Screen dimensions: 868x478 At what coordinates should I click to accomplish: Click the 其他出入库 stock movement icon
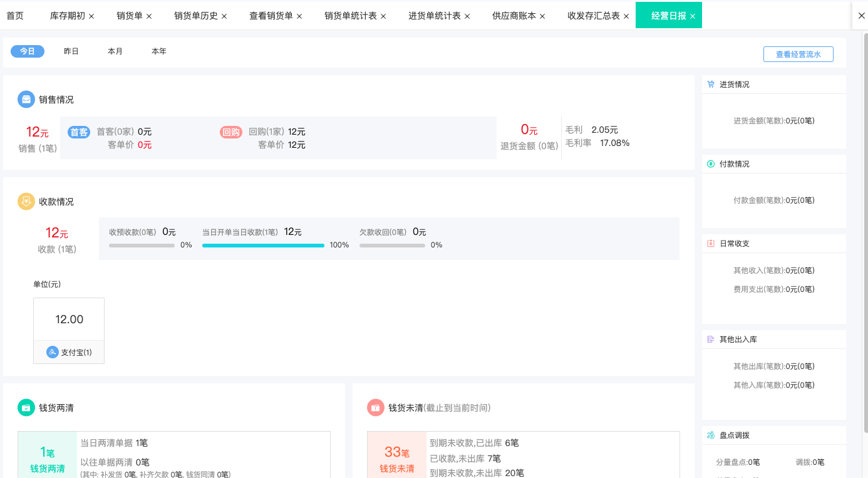point(710,339)
